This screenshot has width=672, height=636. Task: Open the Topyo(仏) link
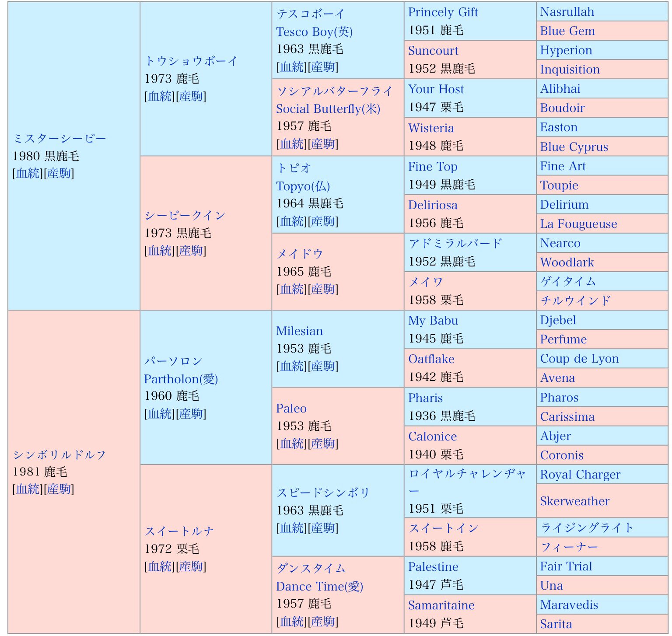point(303,186)
